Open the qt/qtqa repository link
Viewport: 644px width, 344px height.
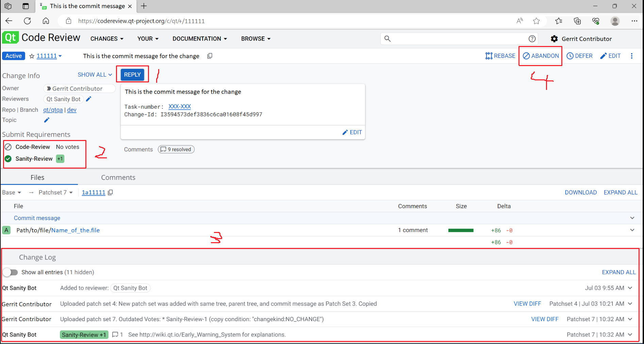pos(53,110)
